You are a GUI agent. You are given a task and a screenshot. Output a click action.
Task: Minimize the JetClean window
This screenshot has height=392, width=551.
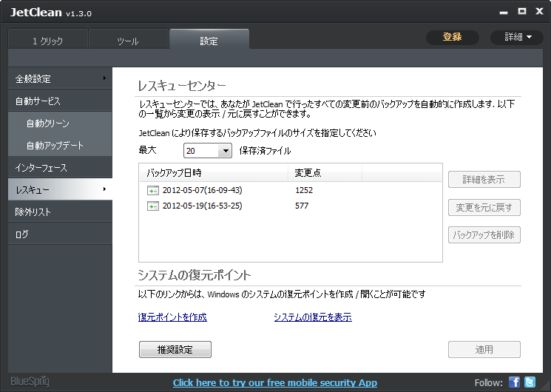click(x=504, y=13)
